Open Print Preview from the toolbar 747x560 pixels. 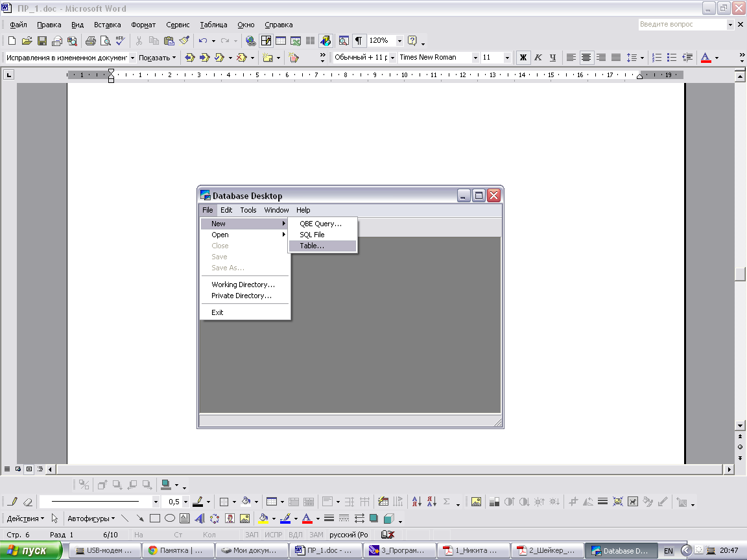click(105, 41)
